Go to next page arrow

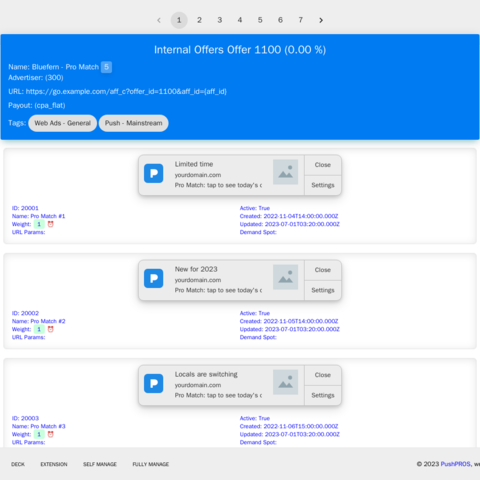tap(321, 20)
